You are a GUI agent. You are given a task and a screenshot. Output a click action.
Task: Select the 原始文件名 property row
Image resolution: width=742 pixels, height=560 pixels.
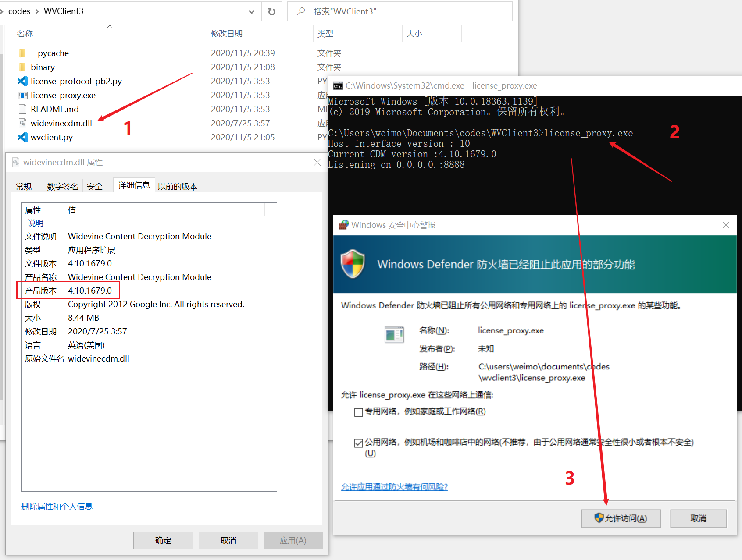(149, 358)
